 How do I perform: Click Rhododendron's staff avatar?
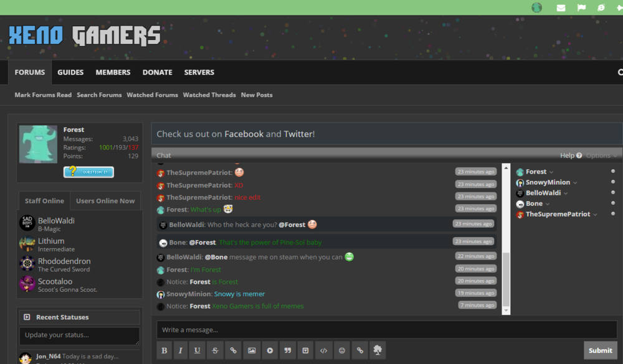27,264
